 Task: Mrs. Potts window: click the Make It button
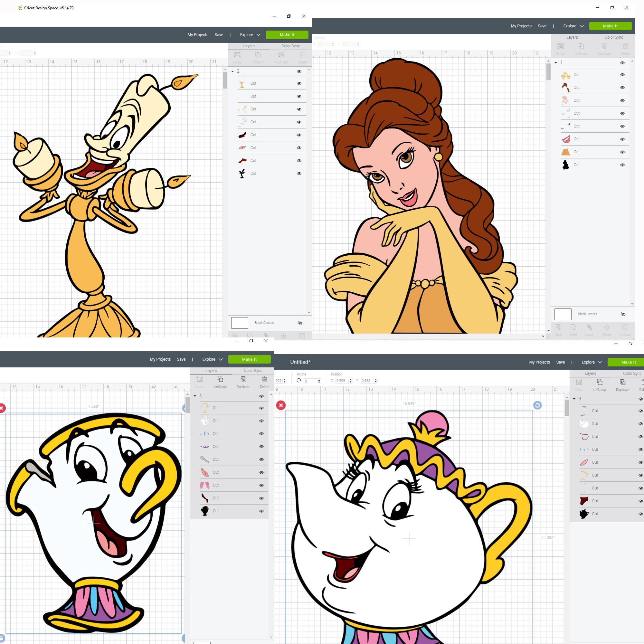click(626, 362)
